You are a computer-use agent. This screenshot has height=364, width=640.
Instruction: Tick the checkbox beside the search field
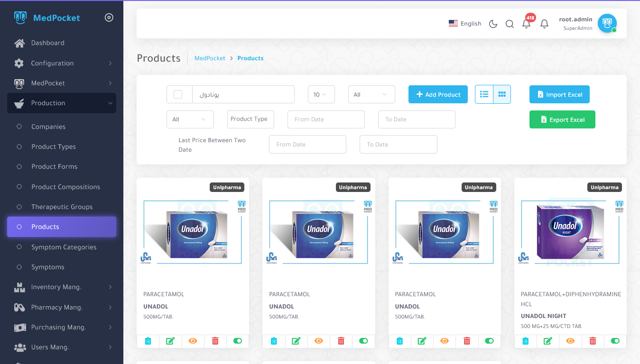178,94
